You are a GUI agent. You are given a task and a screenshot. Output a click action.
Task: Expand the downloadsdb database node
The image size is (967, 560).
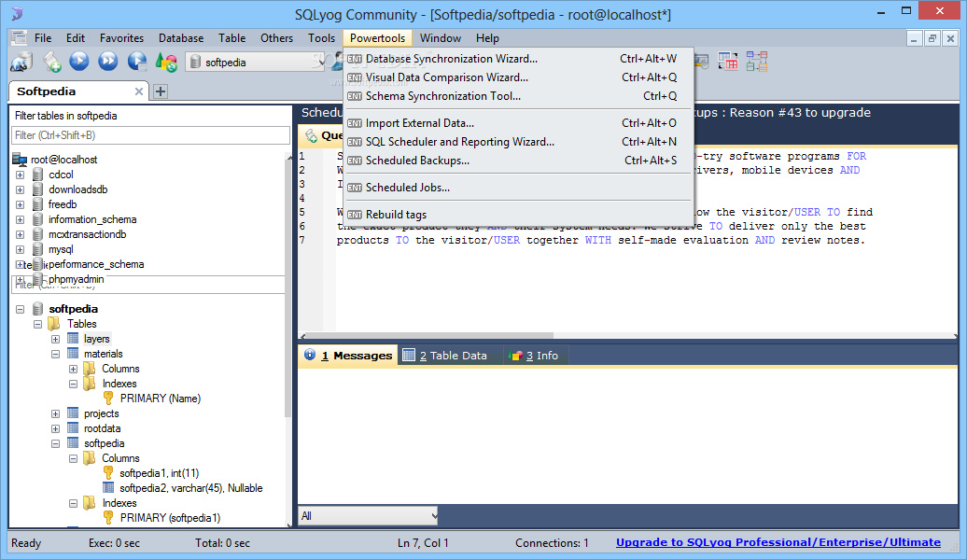[20, 189]
